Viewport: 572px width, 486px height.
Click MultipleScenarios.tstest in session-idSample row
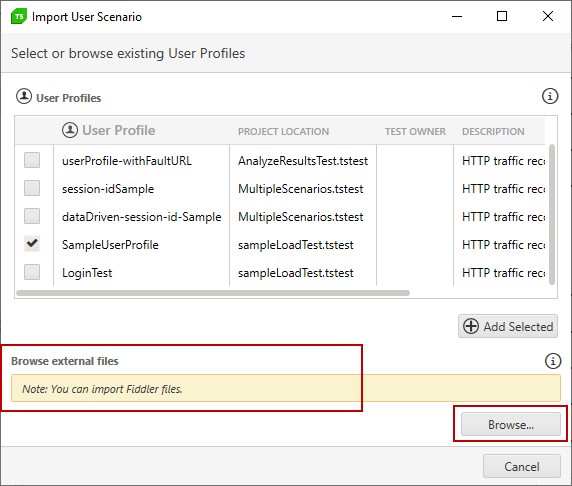pyautogui.click(x=301, y=189)
